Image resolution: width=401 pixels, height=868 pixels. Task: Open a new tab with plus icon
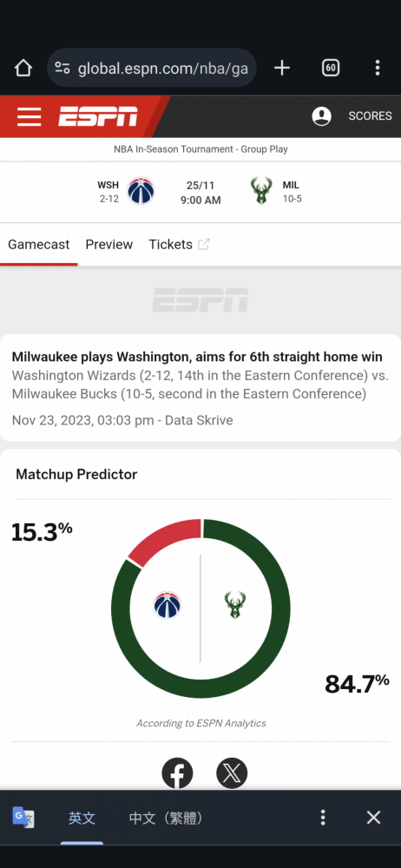tap(282, 68)
